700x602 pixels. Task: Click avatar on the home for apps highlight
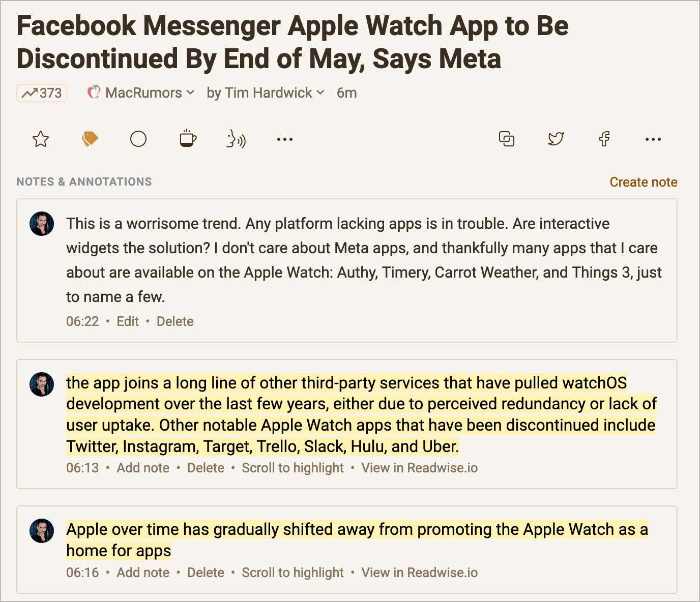(42, 531)
